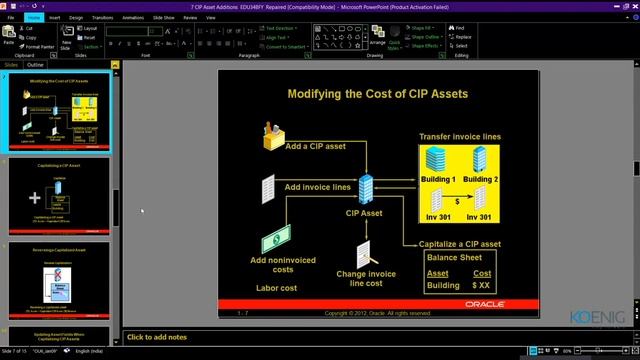
Task: Activate the Format Painter tool
Action: (37, 47)
